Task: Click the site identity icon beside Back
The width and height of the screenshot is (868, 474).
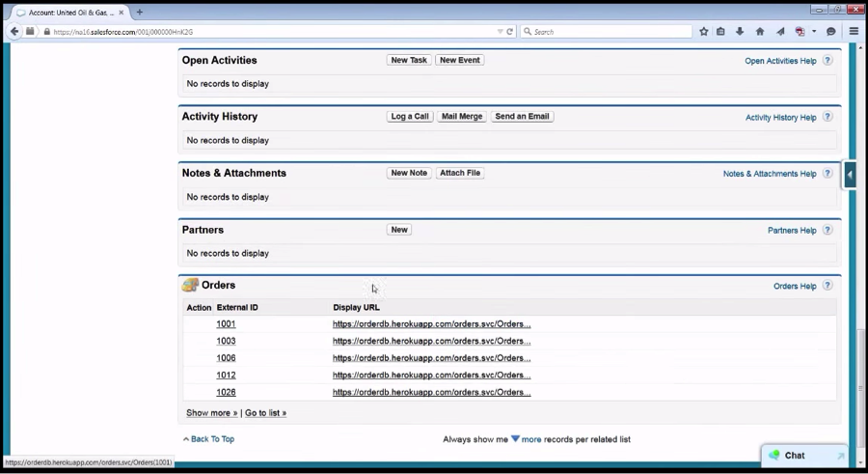Action: click(x=31, y=32)
